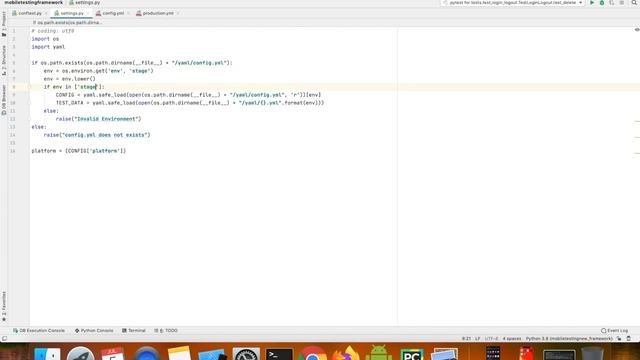Click the editor breadcrumb 'if os.path.exists'
This screenshot has height=360, width=640.
click(x=67, y=22)
